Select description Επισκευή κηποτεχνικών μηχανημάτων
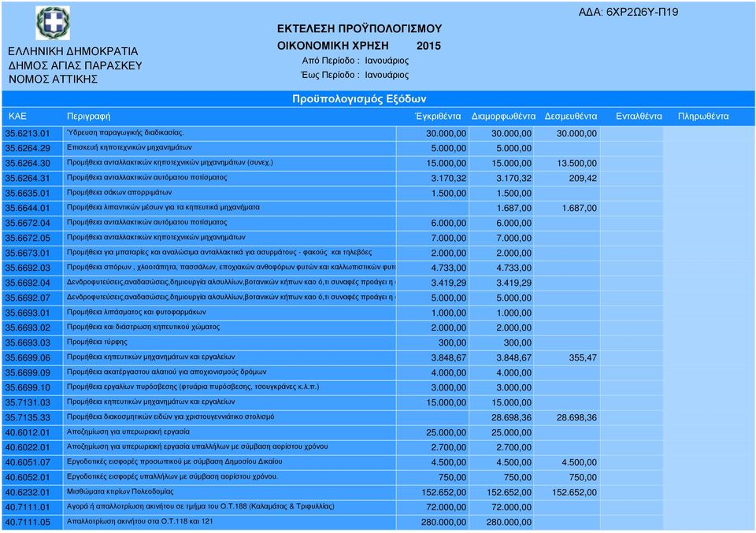Viewport: 756px width, 533px height. 129,147
